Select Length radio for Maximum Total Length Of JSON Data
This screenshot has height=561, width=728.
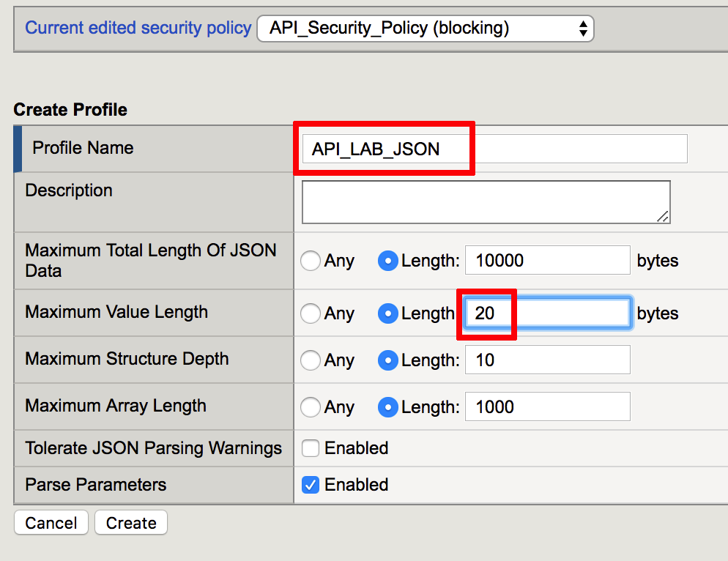(x=388, y=261)
